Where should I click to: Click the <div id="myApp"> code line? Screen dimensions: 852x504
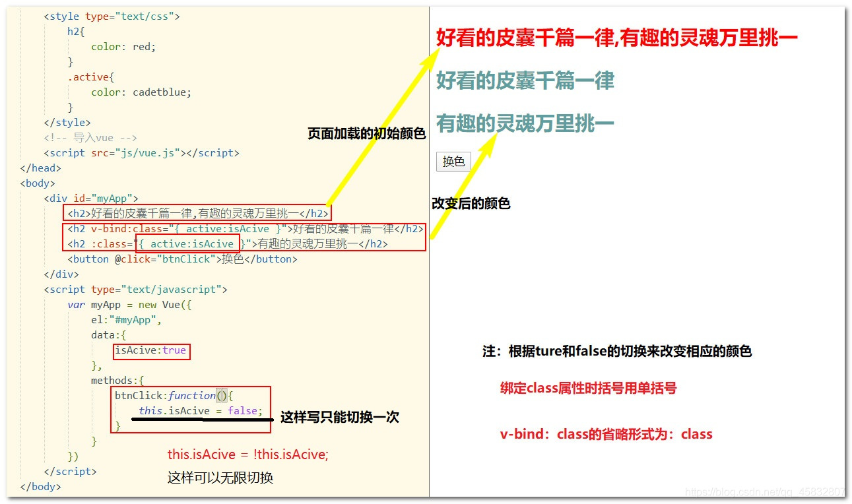point(91,198)
